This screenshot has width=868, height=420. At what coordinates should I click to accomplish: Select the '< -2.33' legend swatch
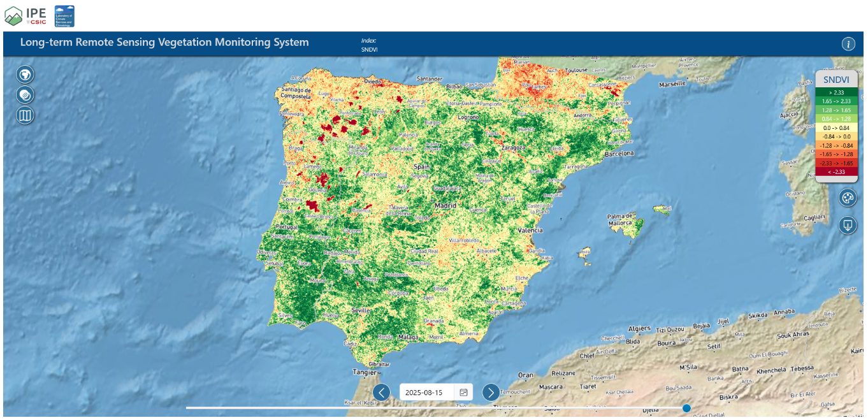tap(835, 172)
